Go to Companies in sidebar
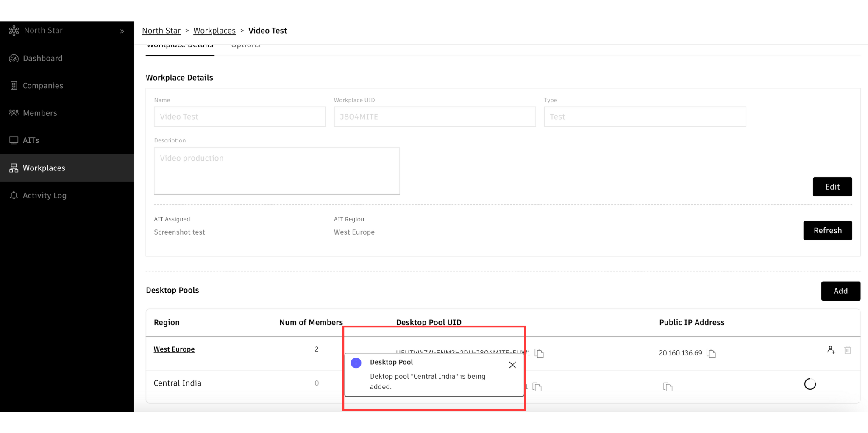Viewport: 868px width, 433px height. tap(43, 86)
